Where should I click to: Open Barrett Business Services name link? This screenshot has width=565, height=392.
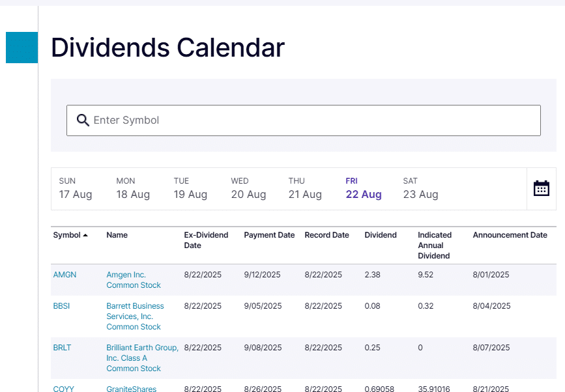coord(135,316)
